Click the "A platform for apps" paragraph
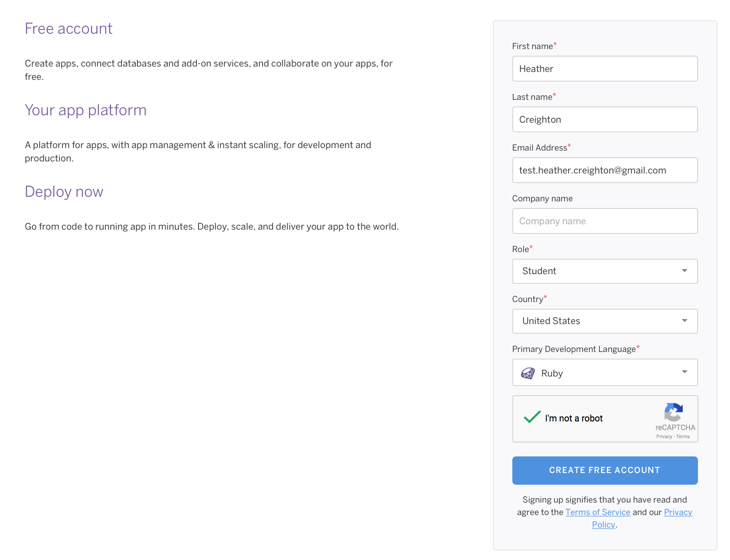730x560 pixels. pos(198,151)
